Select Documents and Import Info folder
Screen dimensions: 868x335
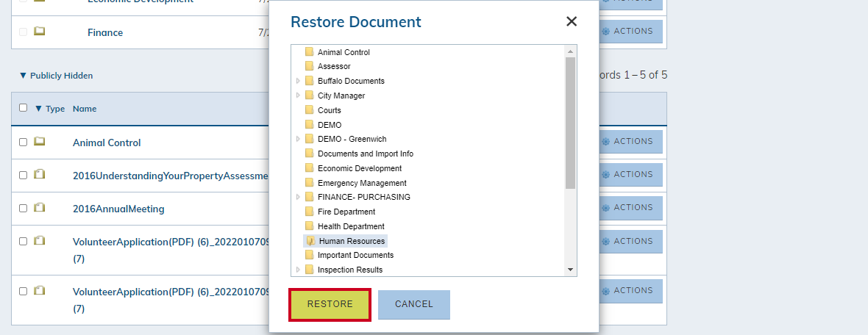click(x=366, y=154)
